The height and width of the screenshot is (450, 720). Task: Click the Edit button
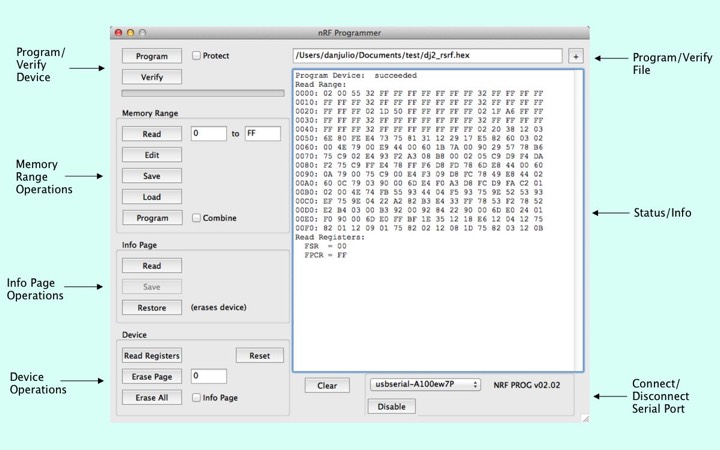tap(152, 155)
